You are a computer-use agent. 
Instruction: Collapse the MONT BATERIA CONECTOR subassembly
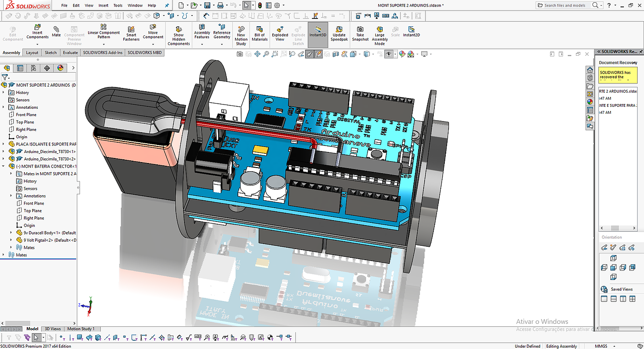point(4,166)
